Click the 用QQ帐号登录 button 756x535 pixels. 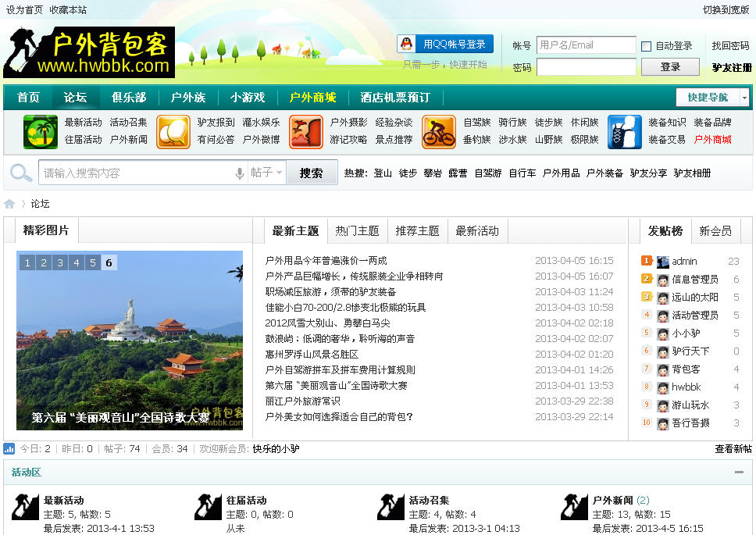[445, 44]
